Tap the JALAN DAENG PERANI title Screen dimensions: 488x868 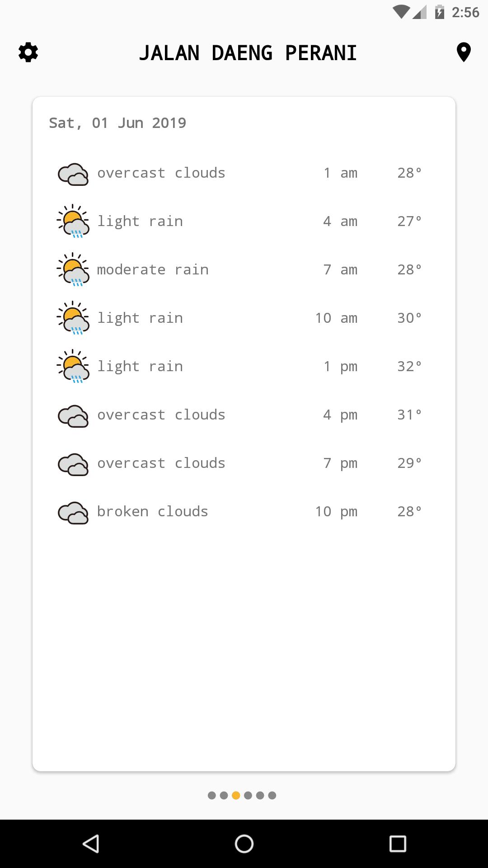point(249,52)
